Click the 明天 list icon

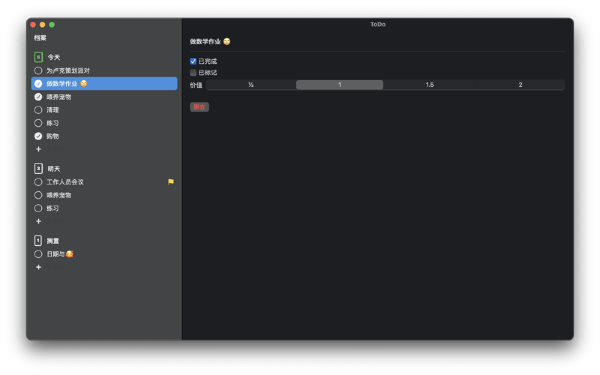pyautogui.click(x=38, y=168)
